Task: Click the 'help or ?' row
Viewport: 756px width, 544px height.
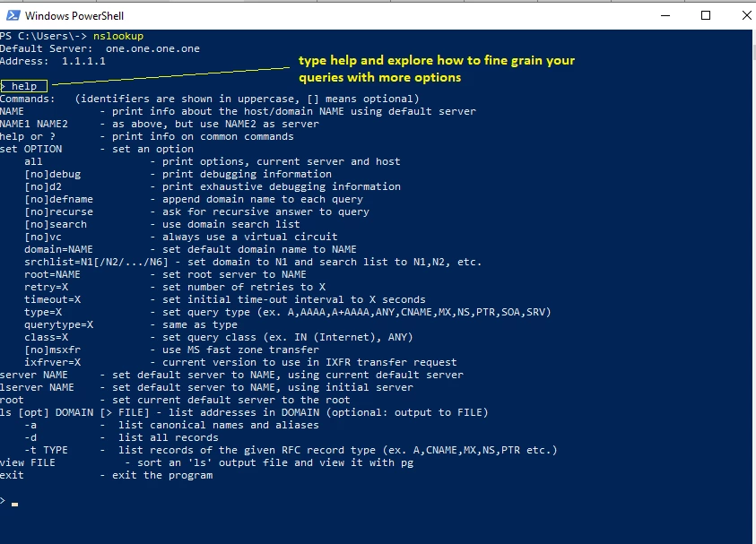Action: 147,136
